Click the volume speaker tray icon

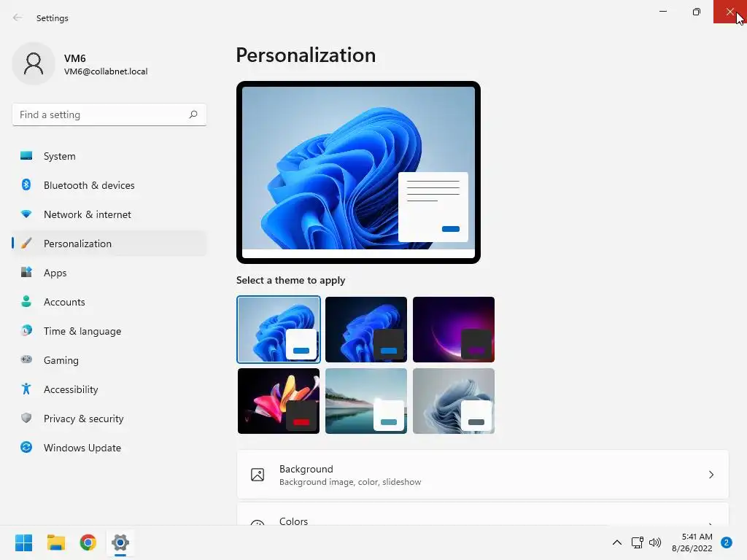tap(655, 542)
